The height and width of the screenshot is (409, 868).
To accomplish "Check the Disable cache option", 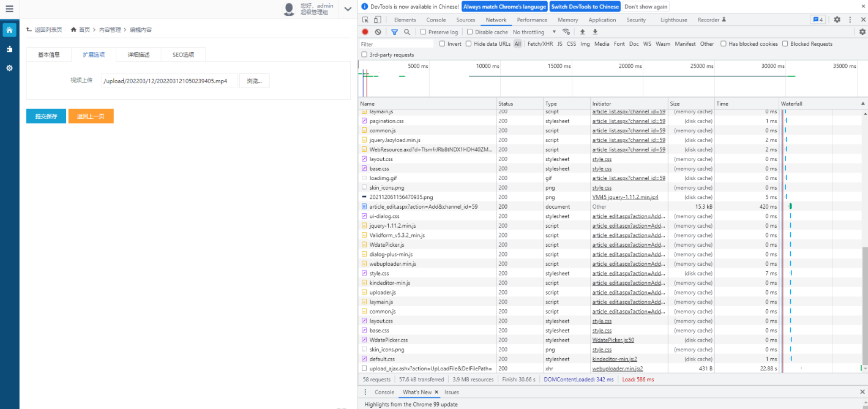I will (468, 31).
